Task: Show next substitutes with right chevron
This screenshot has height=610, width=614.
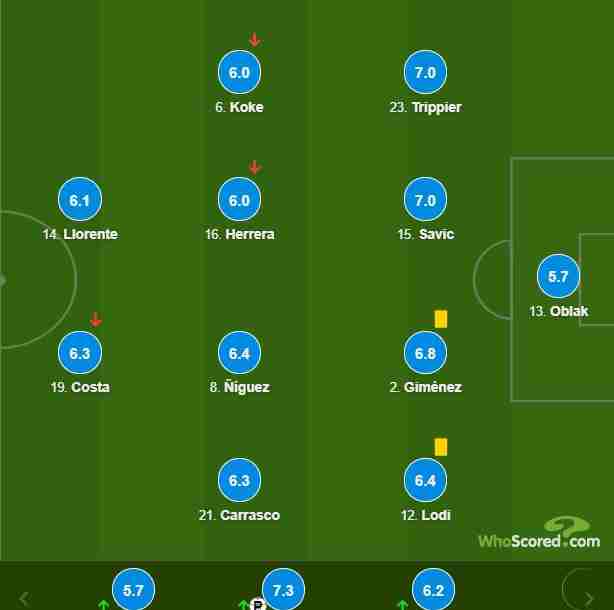Action: tap(589, 599)
